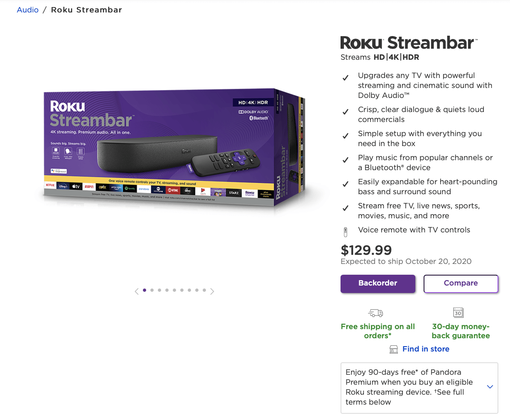Click the voice remote icon
Viewport: 510px width, 420px height.
pos(345,232)
